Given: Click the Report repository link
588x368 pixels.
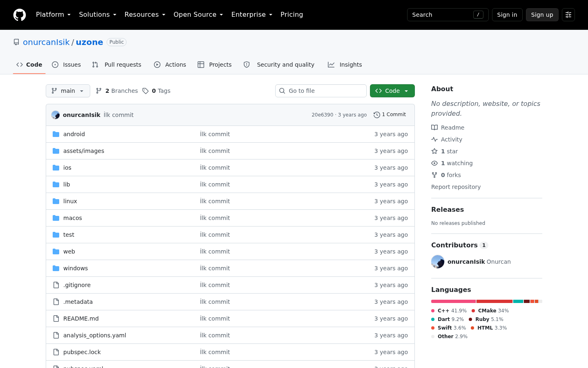Looking at the screenshot, I should [x=456, y=187].
